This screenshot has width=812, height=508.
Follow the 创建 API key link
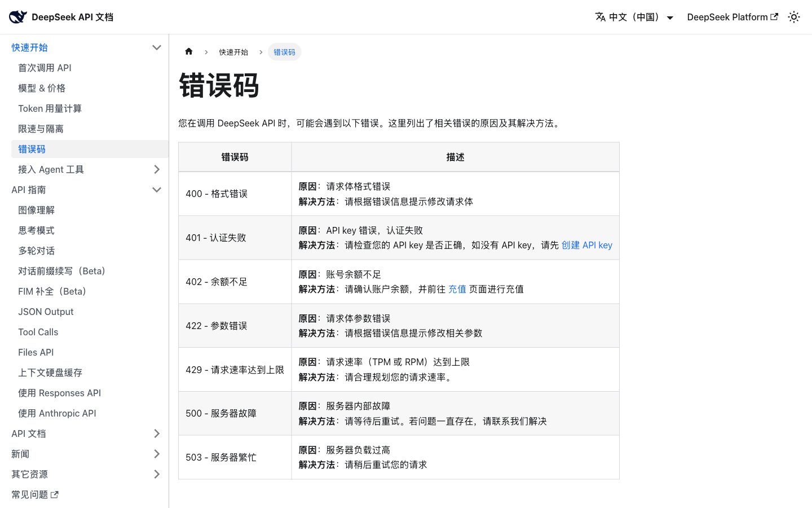pos(587,245)
